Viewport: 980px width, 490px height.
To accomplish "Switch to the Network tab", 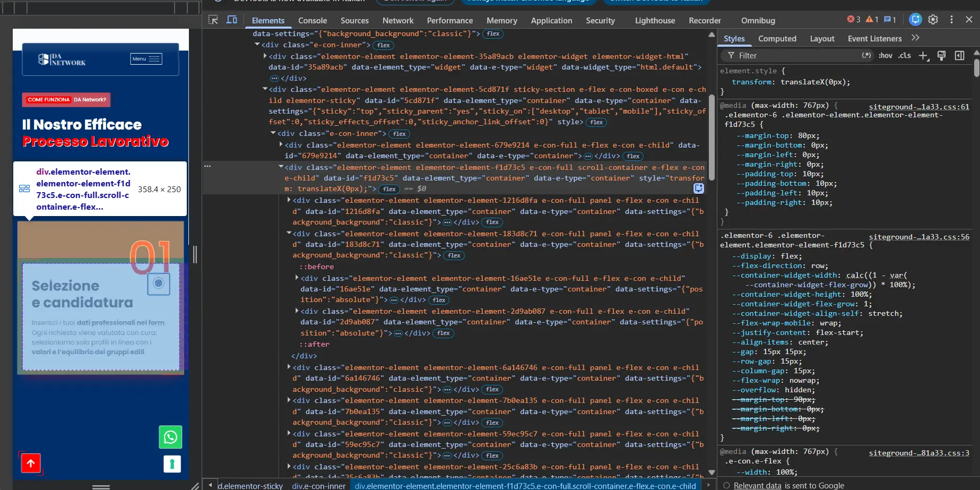I will 398,20.
